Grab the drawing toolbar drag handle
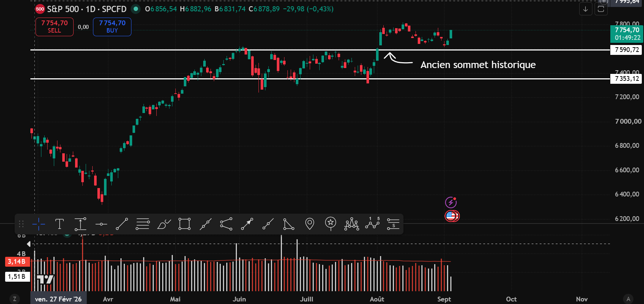644x304 pixels. (x=21, y=224)
